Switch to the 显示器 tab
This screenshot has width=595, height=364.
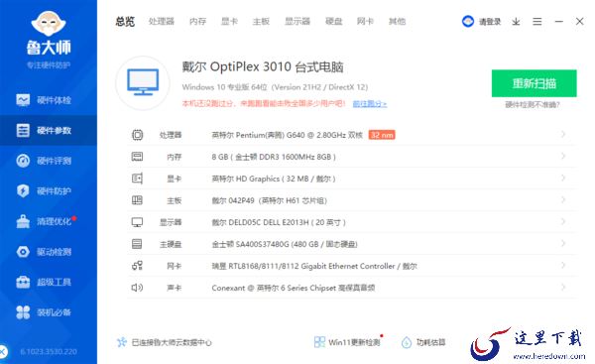pos(297,22)
